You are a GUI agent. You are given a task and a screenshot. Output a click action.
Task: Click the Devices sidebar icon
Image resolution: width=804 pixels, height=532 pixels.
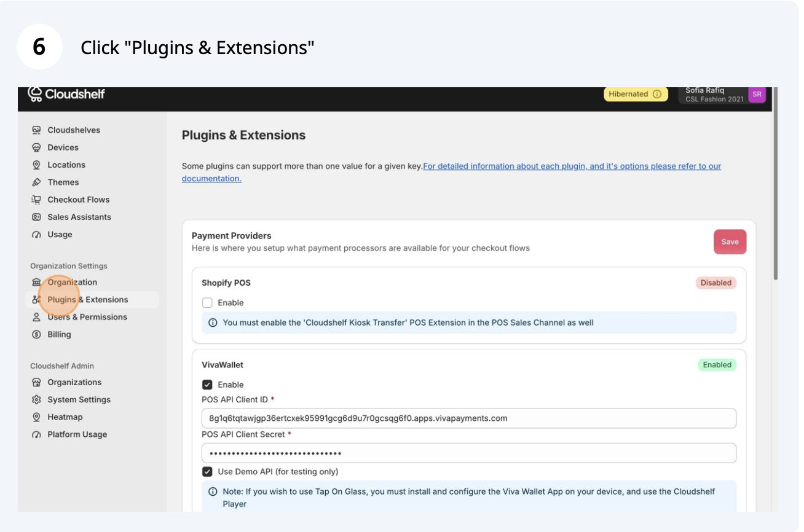[x=36, y=147]
